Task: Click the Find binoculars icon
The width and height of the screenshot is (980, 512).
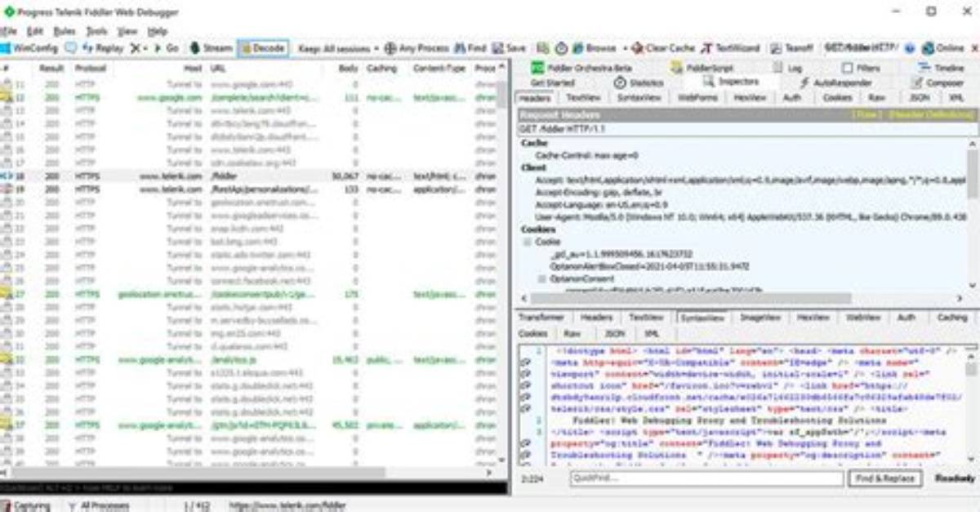Action: click(x=459, y=49)
